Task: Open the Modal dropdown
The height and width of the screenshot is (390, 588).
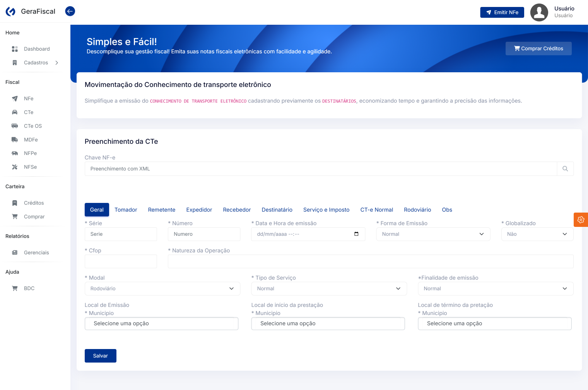Action: pyautogui.click(x=162, y=289)
